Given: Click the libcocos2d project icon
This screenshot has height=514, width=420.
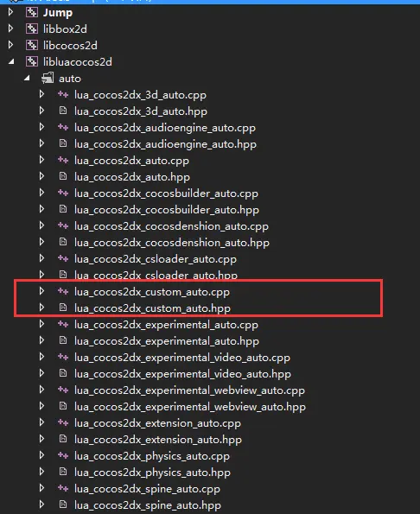Looking at the screenshot, I should [32, 45].
